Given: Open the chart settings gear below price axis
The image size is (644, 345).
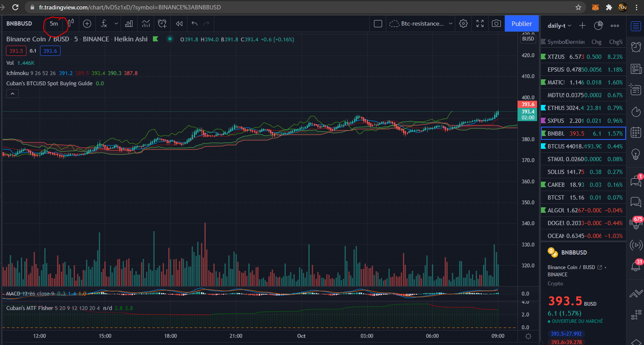Looking at the screenshot, I should pyautogui.click(x=528, y=336).
